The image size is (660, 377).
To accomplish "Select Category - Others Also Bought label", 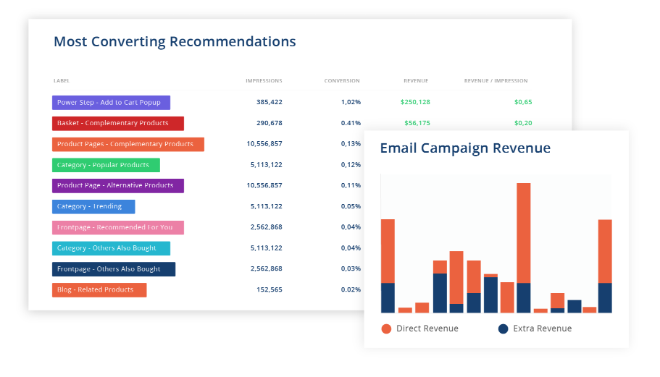I will click(x=111, y=248).
